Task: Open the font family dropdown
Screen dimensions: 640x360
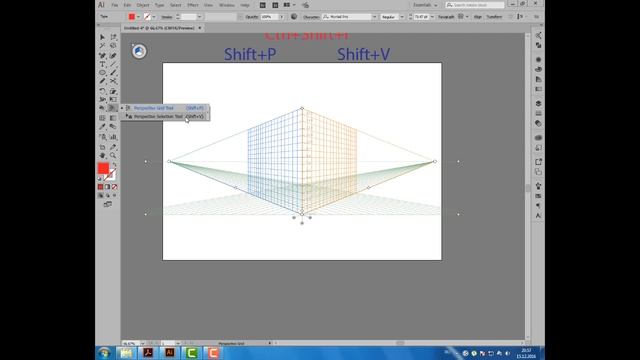Action: tap(374, 17)
